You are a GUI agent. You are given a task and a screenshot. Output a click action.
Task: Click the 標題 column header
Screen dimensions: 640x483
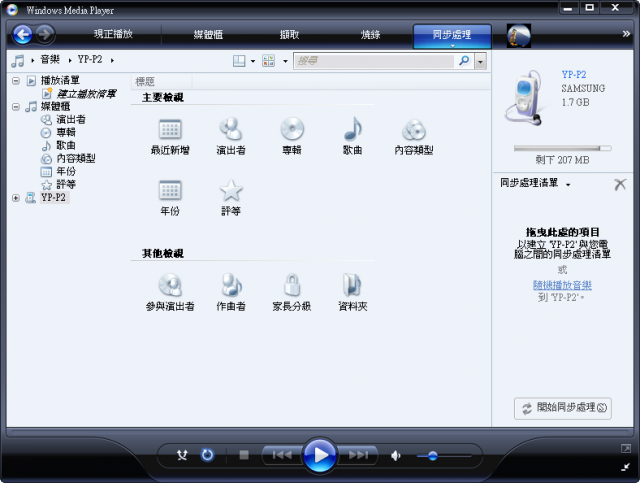[162, 82]
